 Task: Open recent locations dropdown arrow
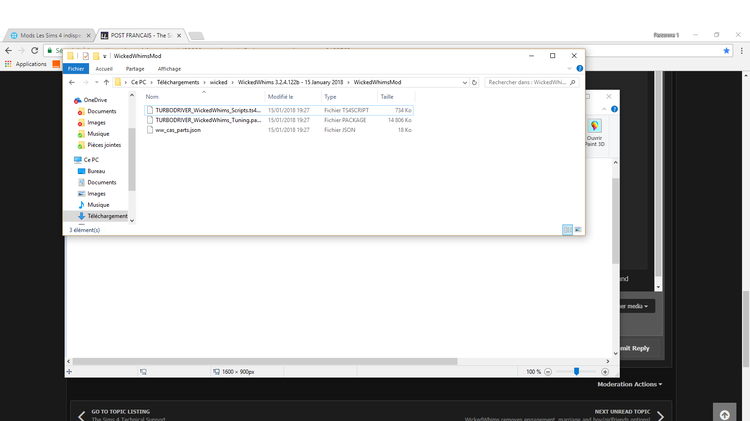(x=96, y=82)
